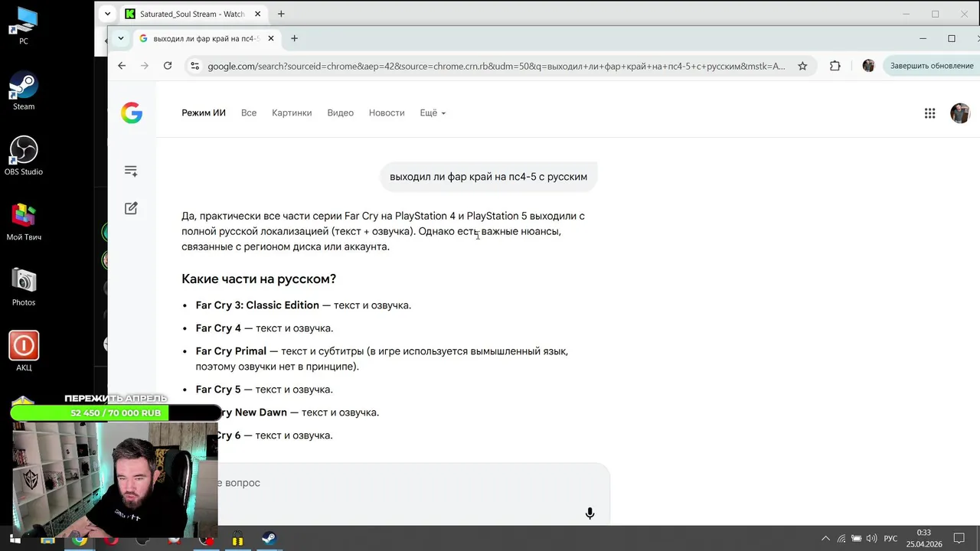This screenshot has height=551, width=980.
Task: Open Chrome from the Windows taskbar
Action: click(79, 539)
